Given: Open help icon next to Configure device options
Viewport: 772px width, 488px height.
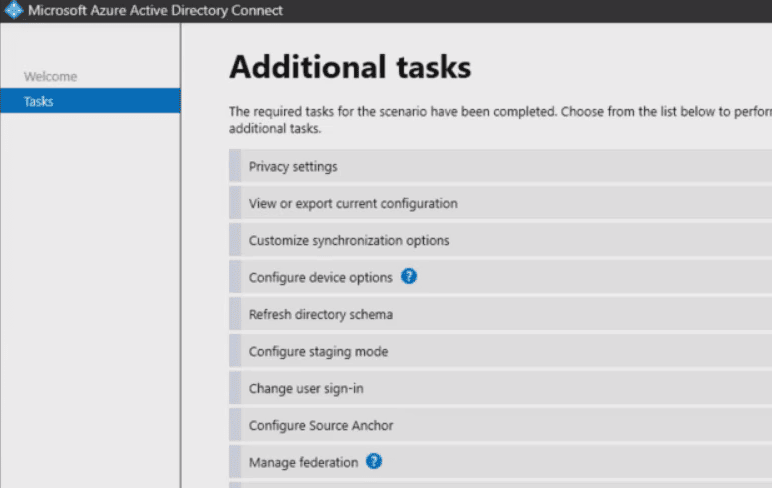Looking at the screenshot, I should [409, 276].
